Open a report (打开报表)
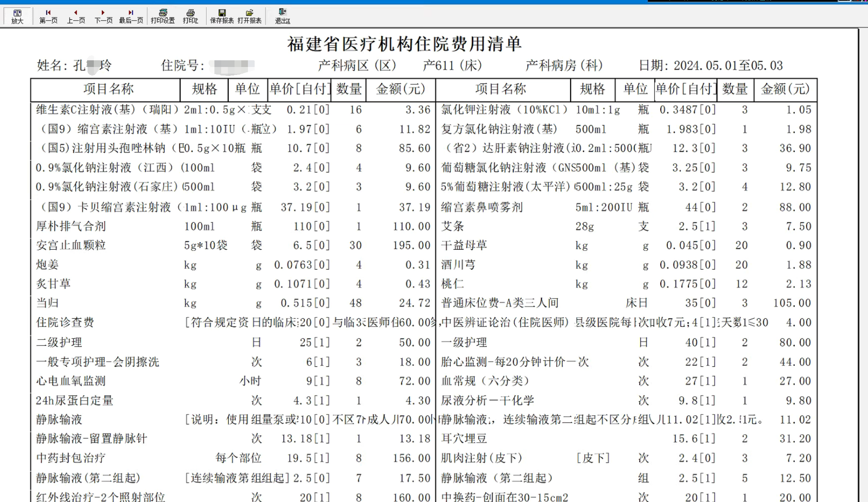Image resolution: width=868 pixels, height=502 pixels. pos(249,16)
